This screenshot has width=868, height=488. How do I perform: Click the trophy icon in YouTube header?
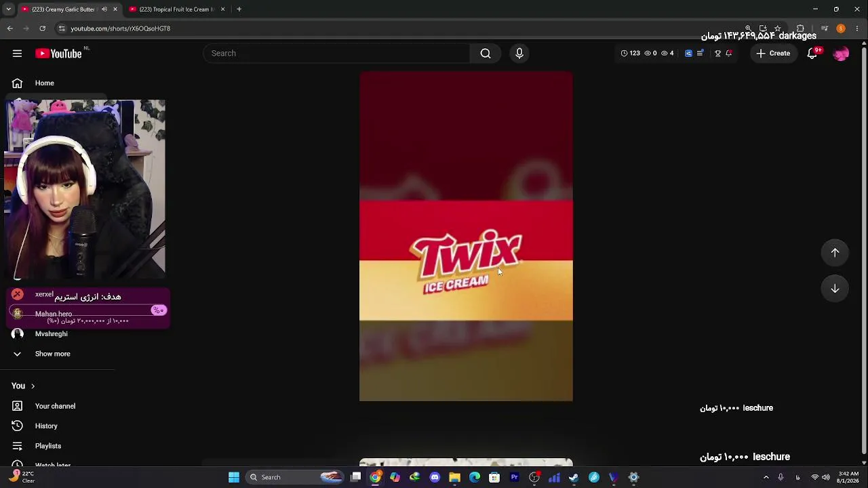(717, 54)
